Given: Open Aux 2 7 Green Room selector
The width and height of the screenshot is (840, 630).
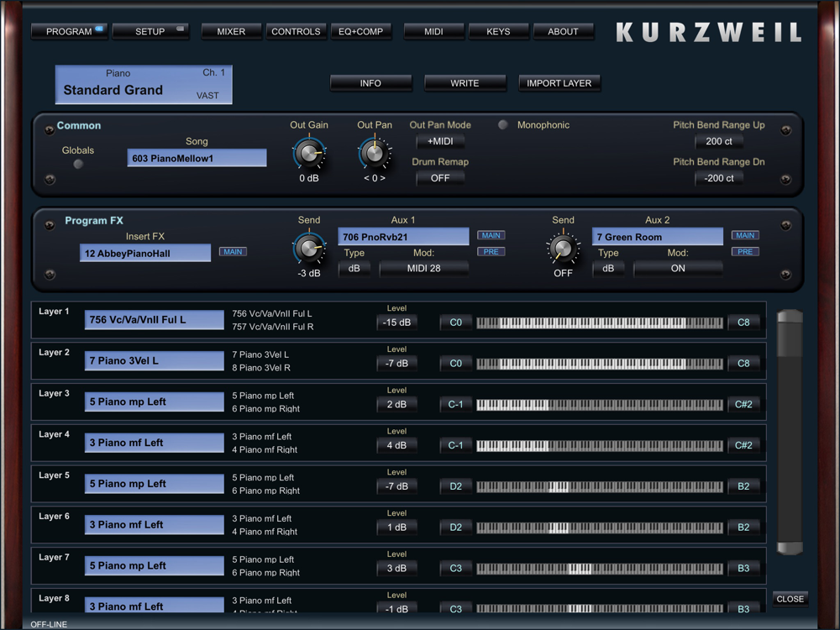Looking at the screenshot, I should pos(658,237).
